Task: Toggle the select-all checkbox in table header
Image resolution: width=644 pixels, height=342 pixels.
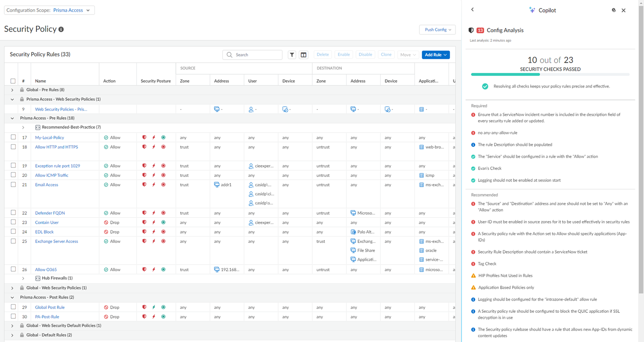Action: (13, 81)
